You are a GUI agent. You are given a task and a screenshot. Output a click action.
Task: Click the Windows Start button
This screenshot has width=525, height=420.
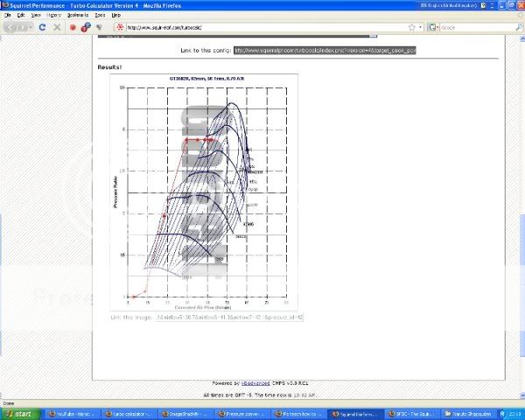(x=21, y=413)
